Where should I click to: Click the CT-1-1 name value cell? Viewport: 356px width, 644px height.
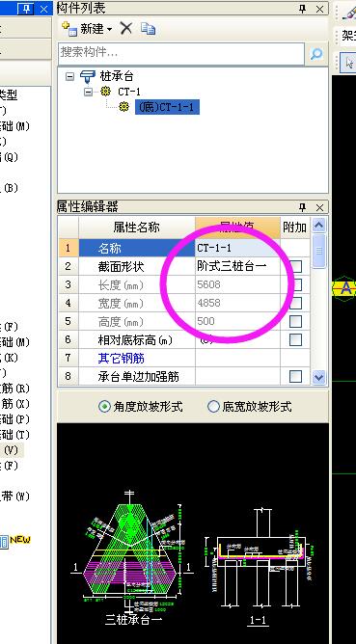point(237,248)
